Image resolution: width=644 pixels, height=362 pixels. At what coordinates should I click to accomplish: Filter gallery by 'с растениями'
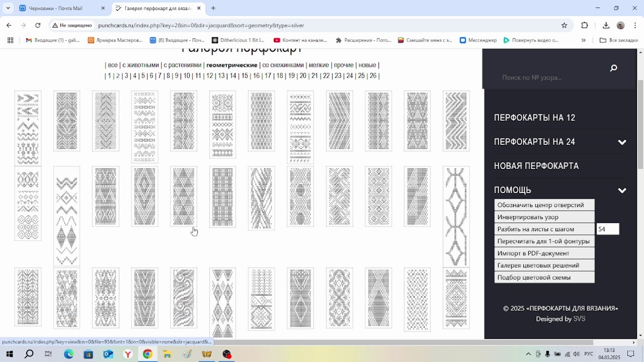pos(183,65)
